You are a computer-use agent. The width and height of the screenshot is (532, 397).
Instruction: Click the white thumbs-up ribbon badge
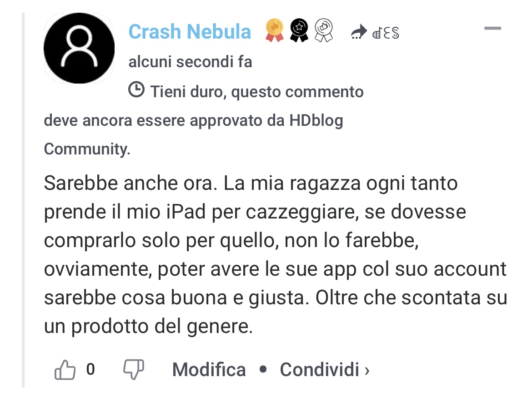tap(324, 30)
